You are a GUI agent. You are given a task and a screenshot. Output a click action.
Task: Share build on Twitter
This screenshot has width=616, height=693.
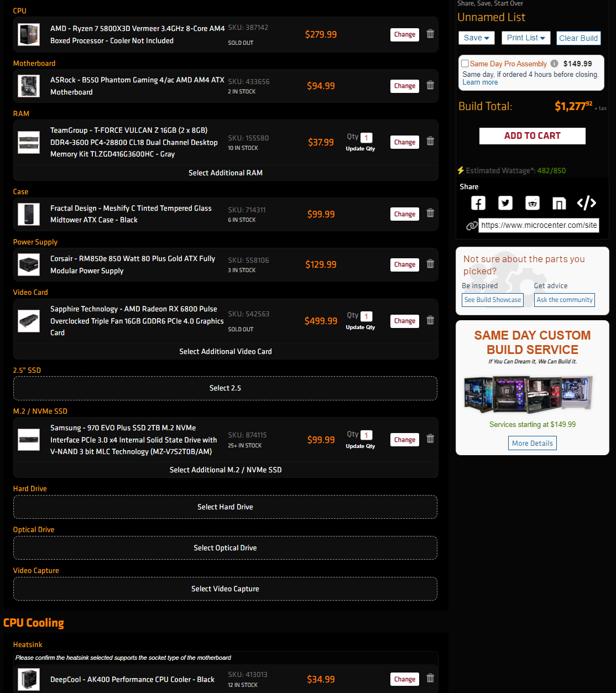505,203
